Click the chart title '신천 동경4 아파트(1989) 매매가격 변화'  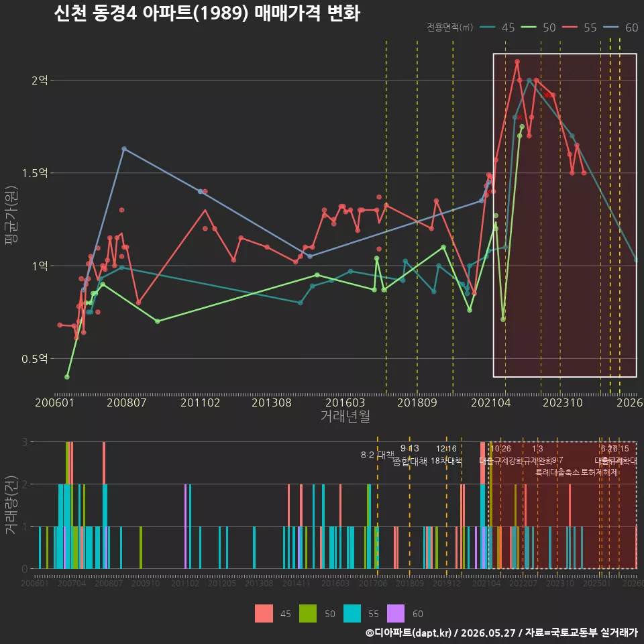[207, 13]
